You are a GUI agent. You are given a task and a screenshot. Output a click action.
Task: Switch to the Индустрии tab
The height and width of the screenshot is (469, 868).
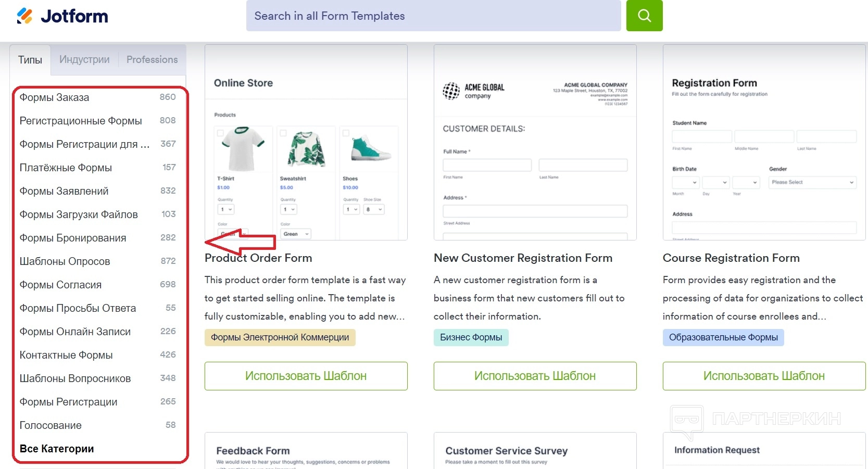coord(84,59)
